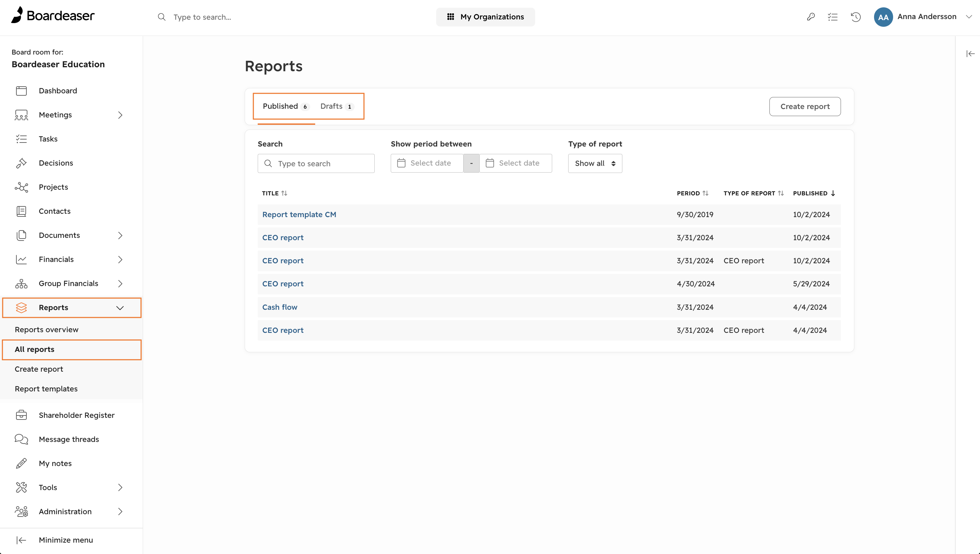Open CEO report published 5/29/2024
The image size is (980, 554).
(x=283, y=284)
